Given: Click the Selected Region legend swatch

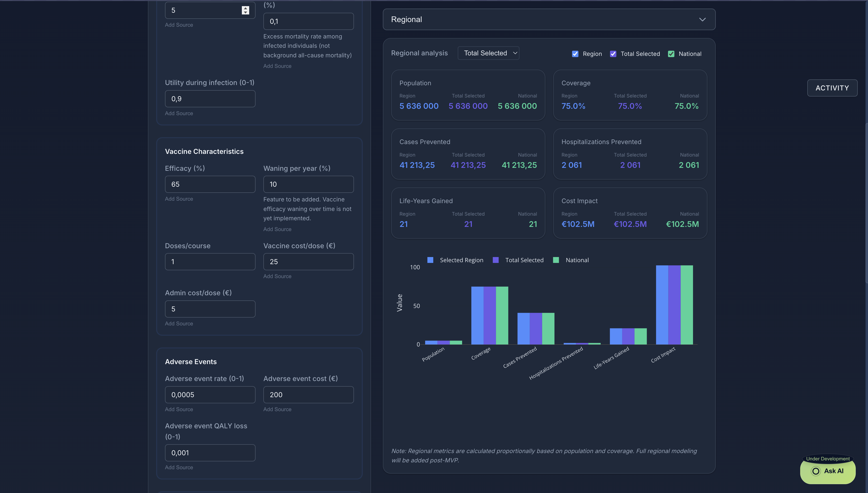Looking at the screenshot, I should point(430,260).
